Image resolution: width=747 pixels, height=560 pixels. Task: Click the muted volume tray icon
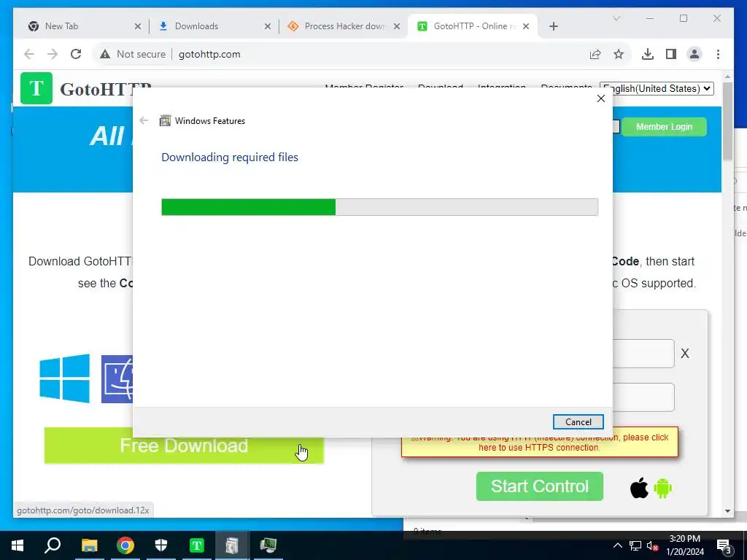click(x=652, y=545)
